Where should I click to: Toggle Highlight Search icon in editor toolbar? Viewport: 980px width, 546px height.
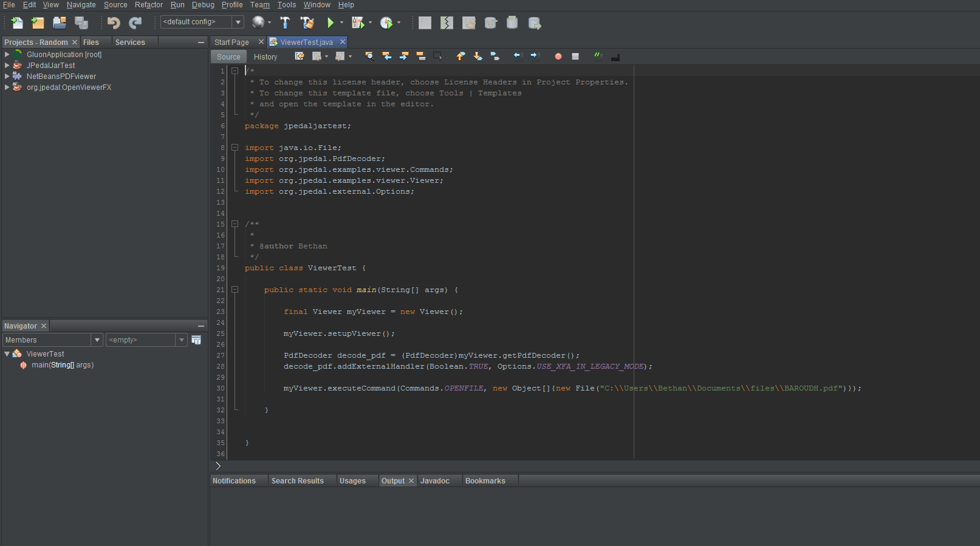(420, 56)
